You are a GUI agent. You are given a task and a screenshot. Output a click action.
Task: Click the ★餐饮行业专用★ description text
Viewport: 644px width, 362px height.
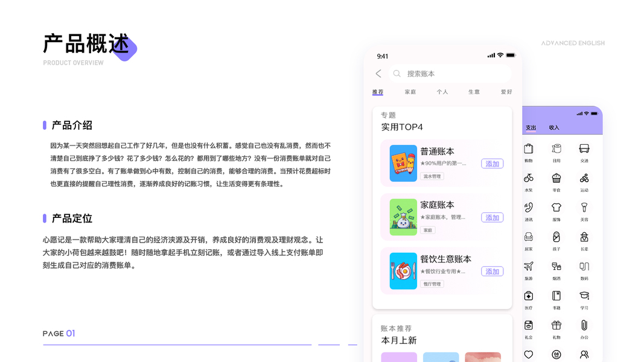(x=443, y=271)
